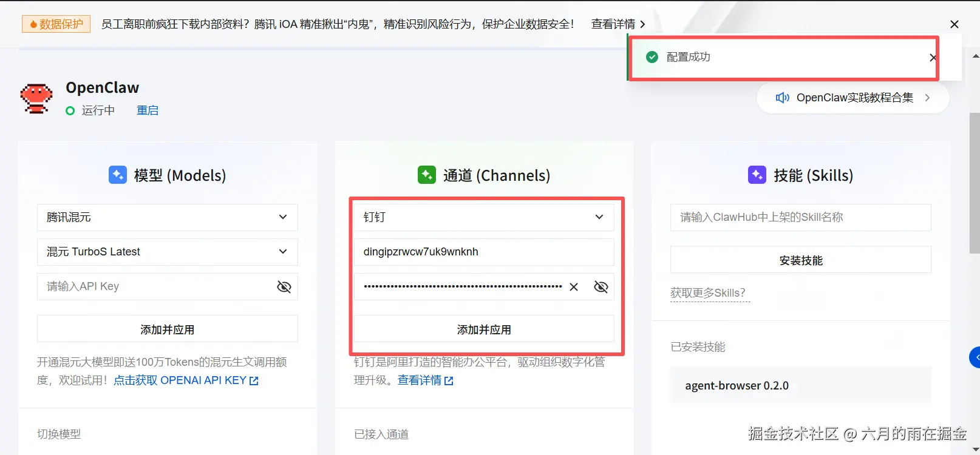Click the 运行中 status text
The height and width of the screenshot is (455, 980).
(x=98, y=110)
